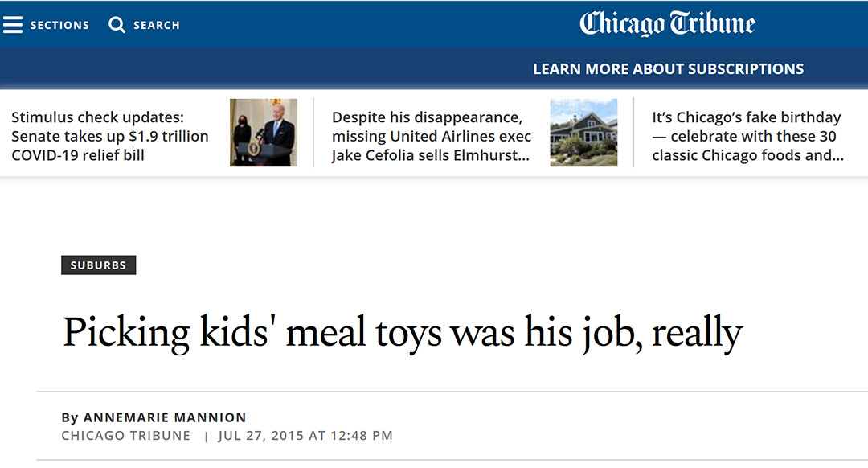
Task: View author Annemarie Mannion's profile
Action: tap(165, 417)
